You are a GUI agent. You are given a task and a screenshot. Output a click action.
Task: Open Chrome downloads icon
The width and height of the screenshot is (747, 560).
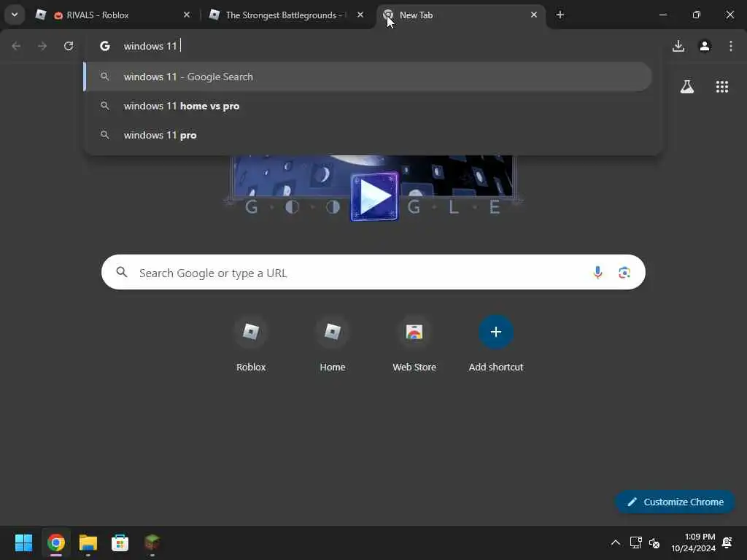678,46
